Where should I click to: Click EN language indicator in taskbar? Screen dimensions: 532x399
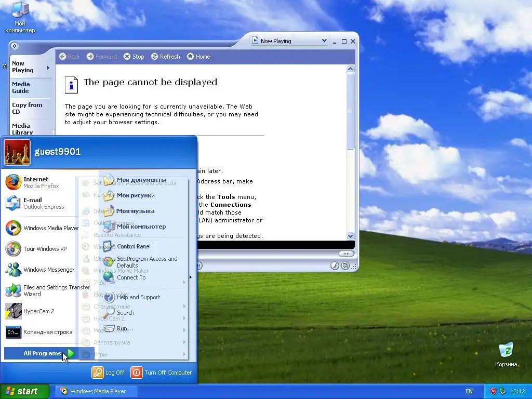[469, 391]
